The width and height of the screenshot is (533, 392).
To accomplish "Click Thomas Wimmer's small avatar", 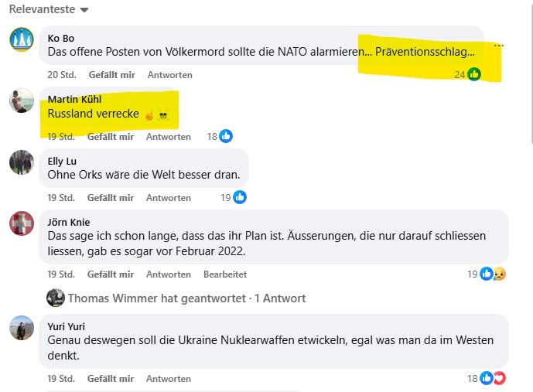I will pyautogui.click(x=56, y=298).
